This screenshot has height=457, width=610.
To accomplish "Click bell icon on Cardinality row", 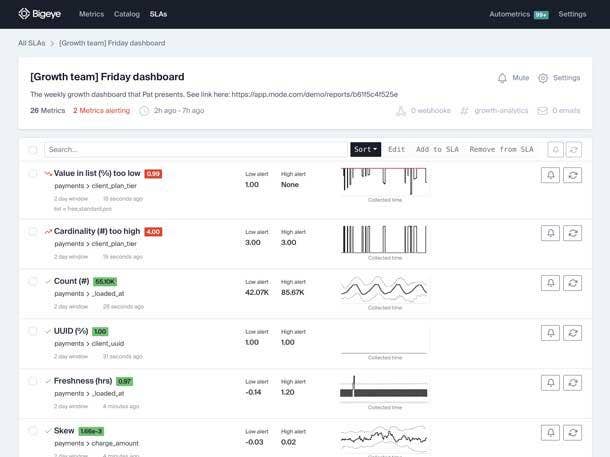I will tap(550, 233).
